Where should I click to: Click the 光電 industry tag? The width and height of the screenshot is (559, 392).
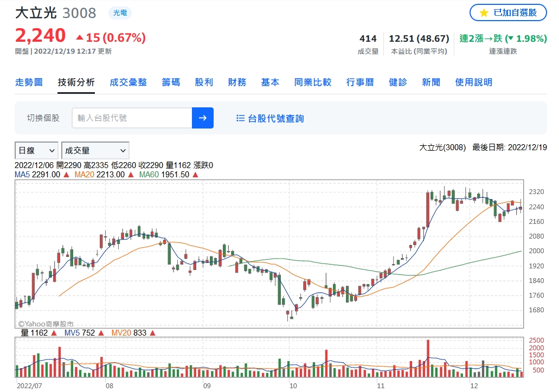click(120, 13)
